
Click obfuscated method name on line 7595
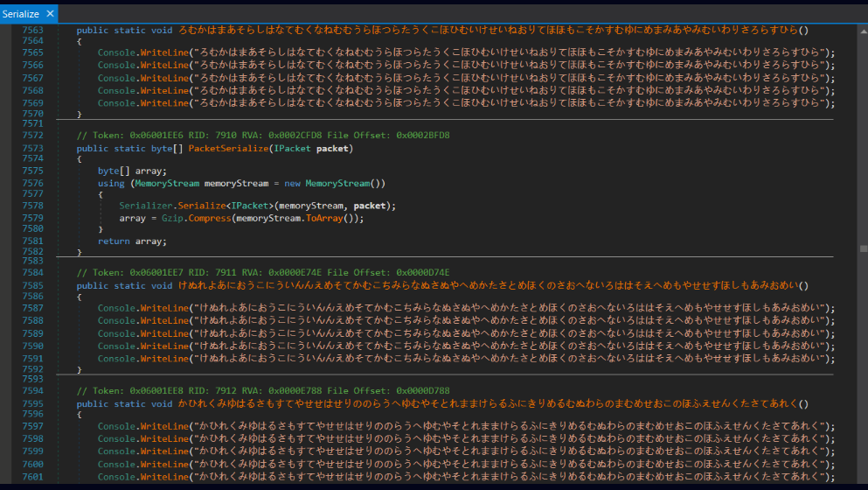point(489,403)
